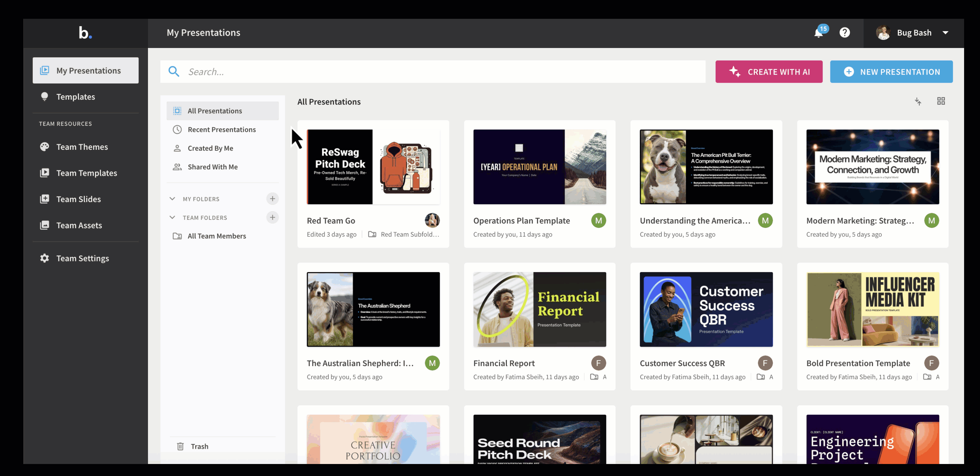Click folder icon on Customer Success QBR card
The image size is (980, 476).
(761, 377)
